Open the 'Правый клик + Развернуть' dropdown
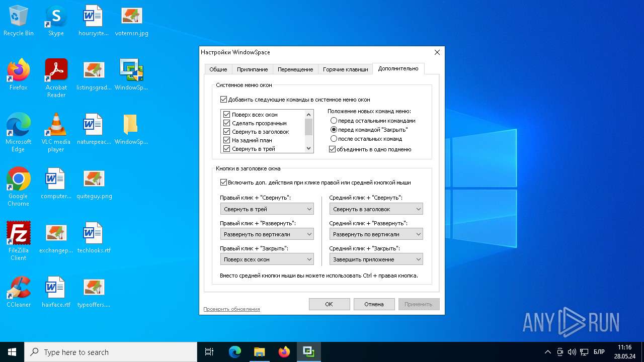This screenshot has height=362, width=644. [267, 234]
